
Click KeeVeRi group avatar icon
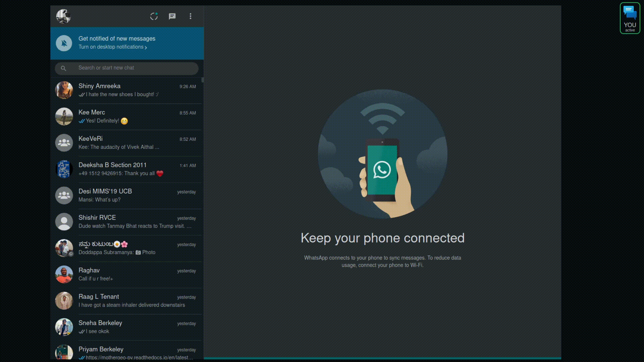coord(64,143)
